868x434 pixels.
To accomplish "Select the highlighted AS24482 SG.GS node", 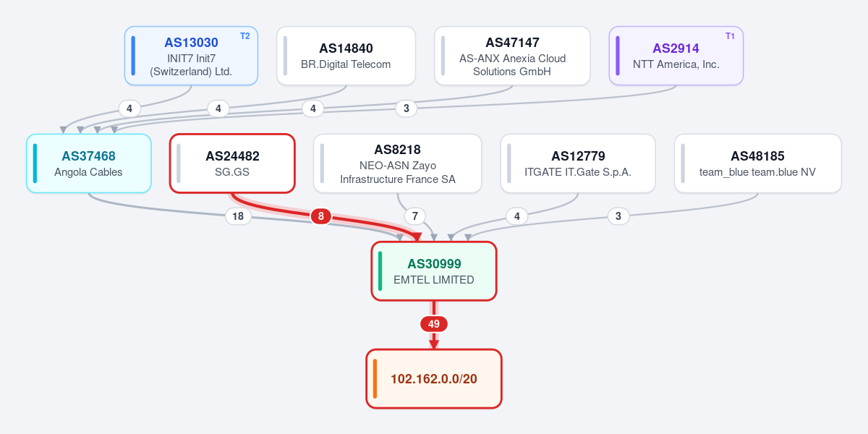I will [x=232, y=163].
